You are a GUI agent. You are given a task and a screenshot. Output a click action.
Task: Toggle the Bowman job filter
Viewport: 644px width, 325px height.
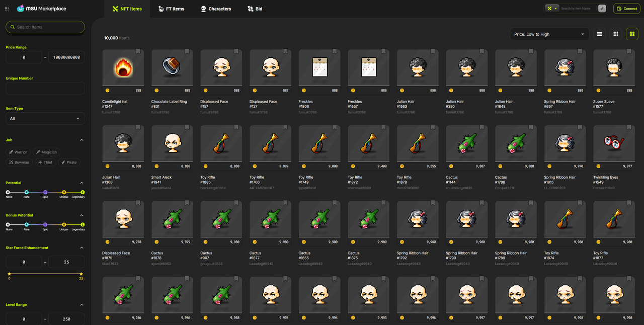click(19, 162)
